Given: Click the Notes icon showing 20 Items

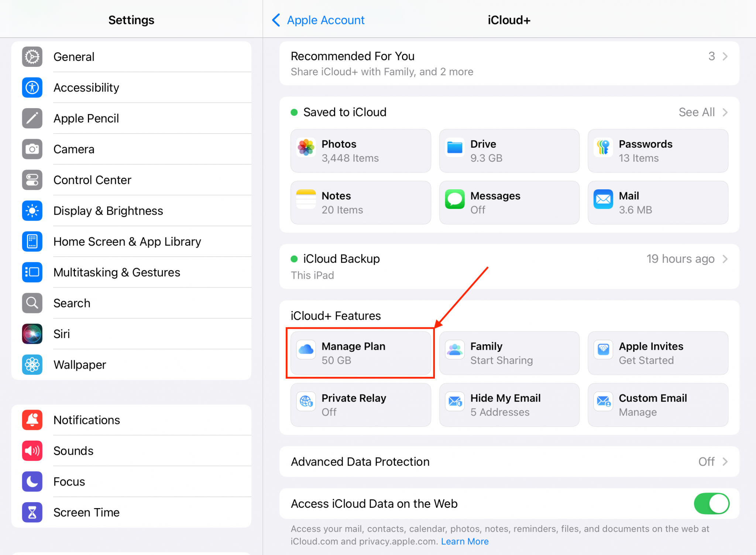Looking at the screenshot, I should click(306, 199).
